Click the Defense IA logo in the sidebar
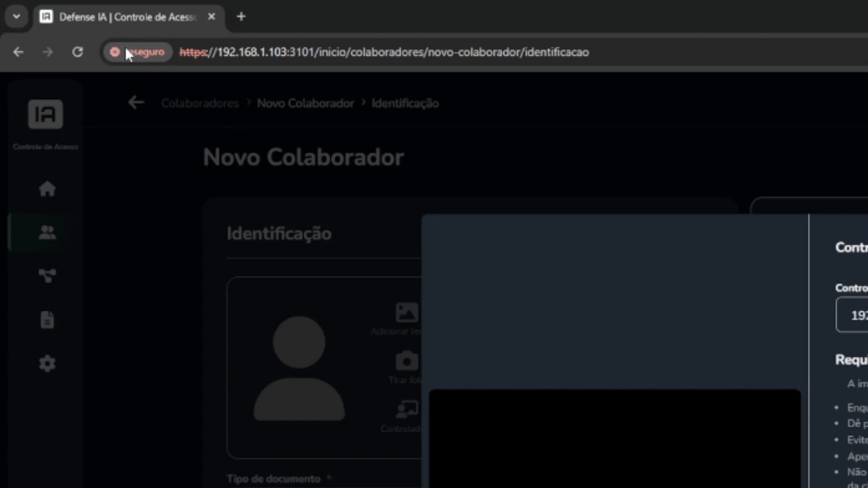Viewport: 868px width, 488px height. click(x=46, y=114)
